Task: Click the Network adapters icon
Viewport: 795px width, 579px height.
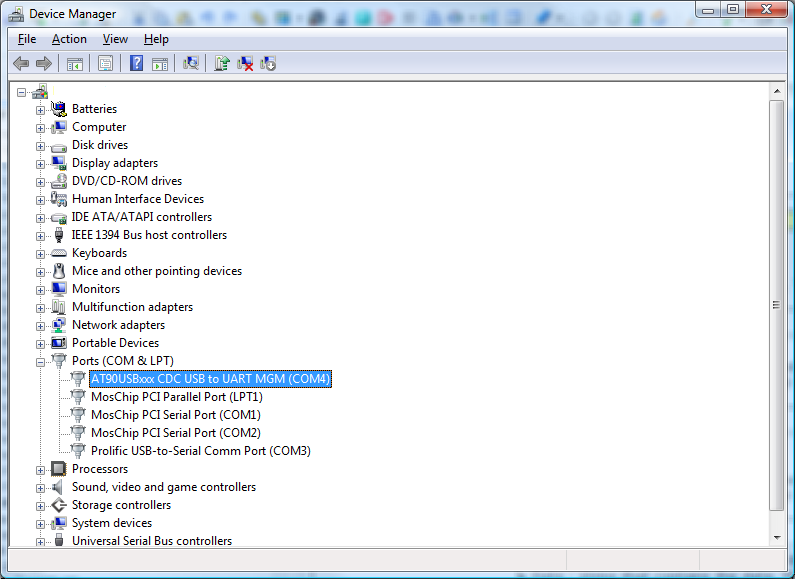Action: pyautogui.click(x=59, y=325)
